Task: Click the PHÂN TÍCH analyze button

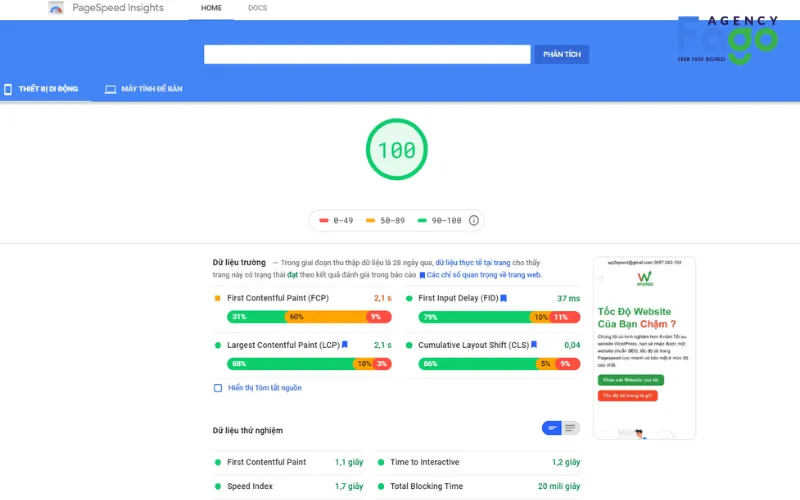Action: (561, 54)
